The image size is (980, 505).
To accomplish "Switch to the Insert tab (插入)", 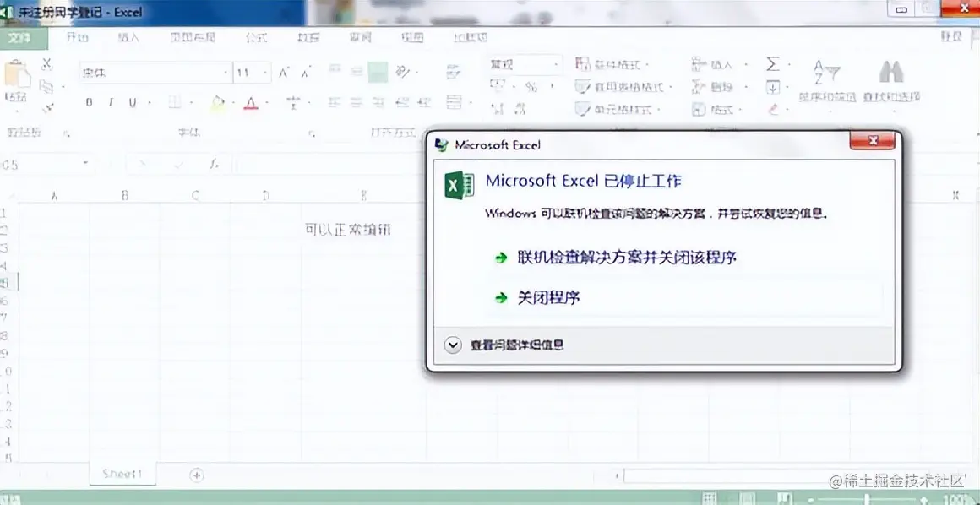I will (128, 37).
